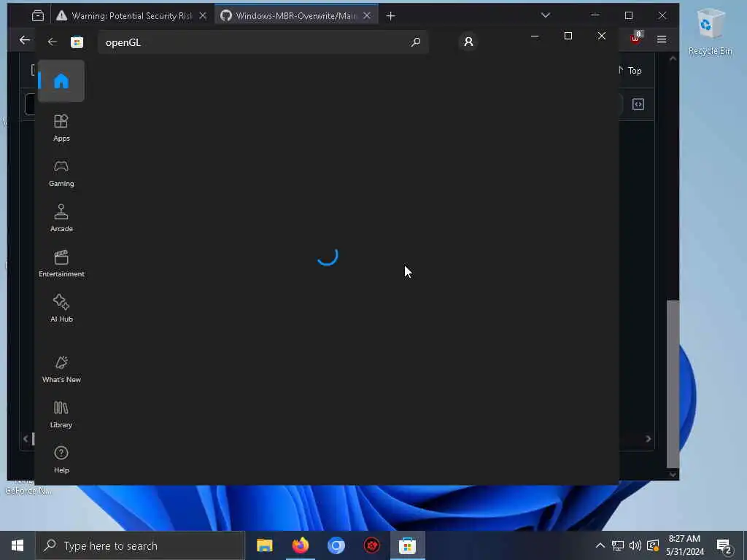Image resolution: width=747 pixels, height=560 pixels.
Task: Switch to Firefox in the taskbar
Action: (300, 545)
